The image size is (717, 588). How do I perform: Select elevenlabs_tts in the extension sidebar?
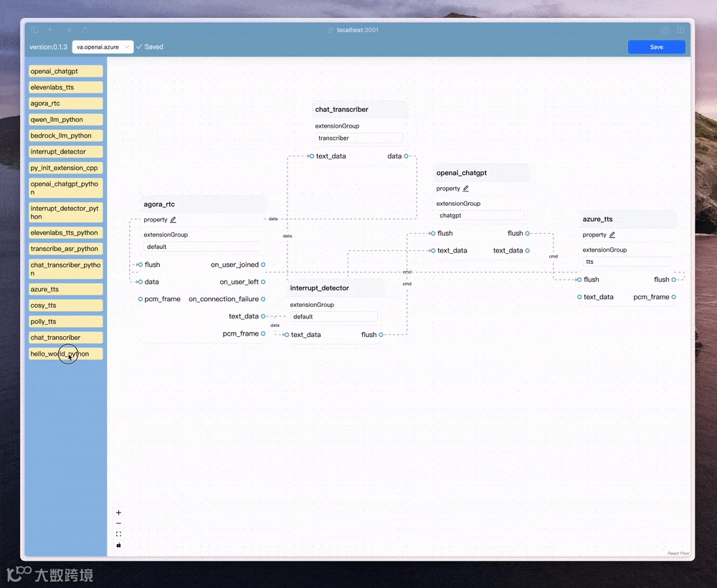(x=66, y=87)
